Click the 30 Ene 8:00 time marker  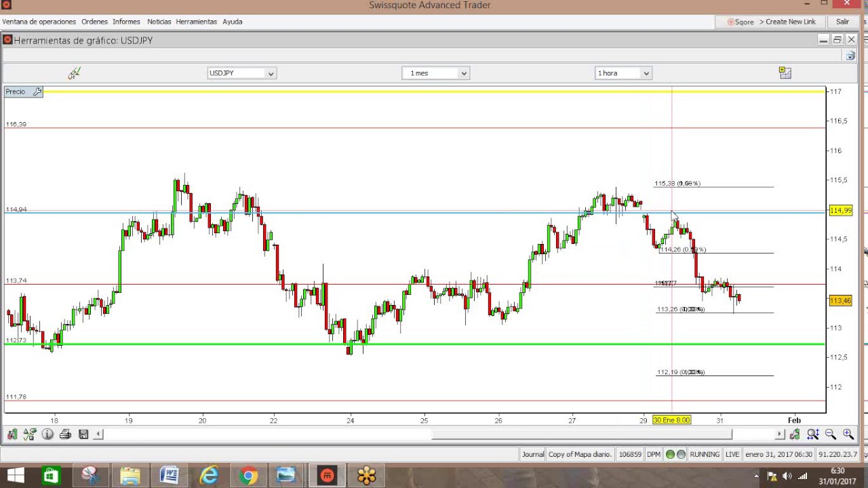point(671,420)
